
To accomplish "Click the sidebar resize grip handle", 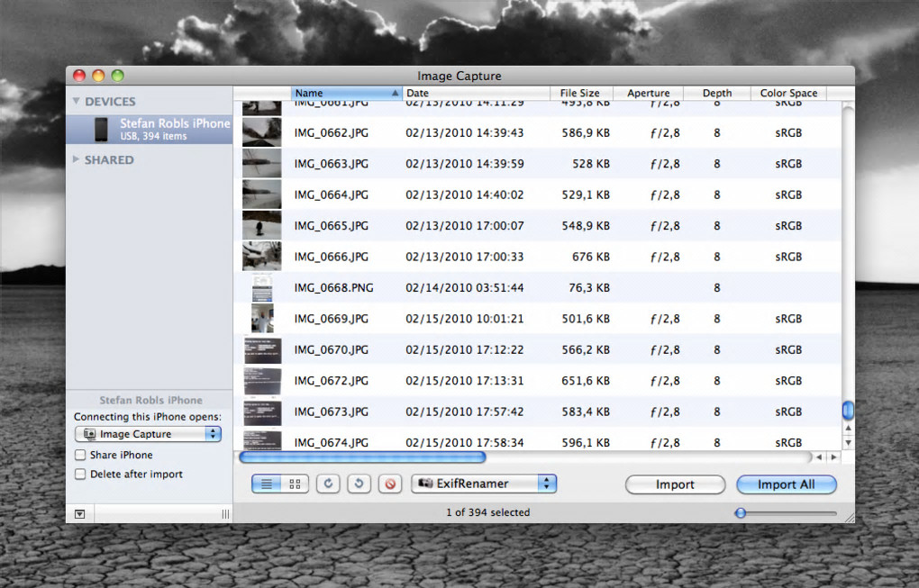I will (225, 514).
